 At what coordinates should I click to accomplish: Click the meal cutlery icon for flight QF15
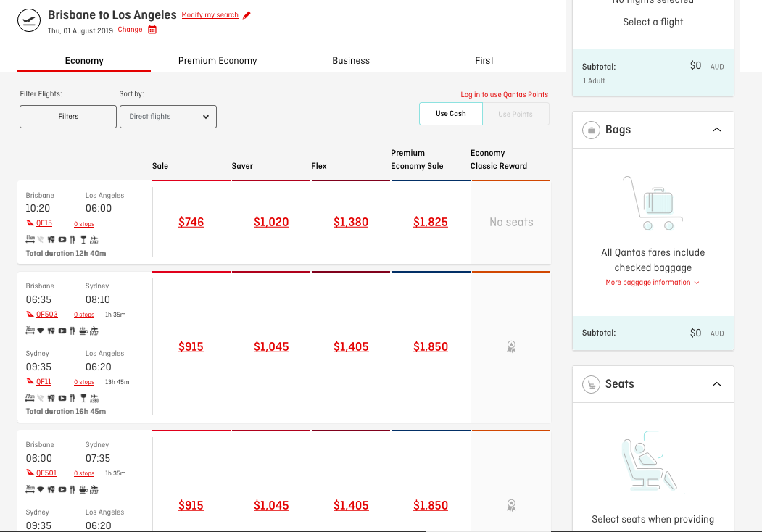[72, 239]
